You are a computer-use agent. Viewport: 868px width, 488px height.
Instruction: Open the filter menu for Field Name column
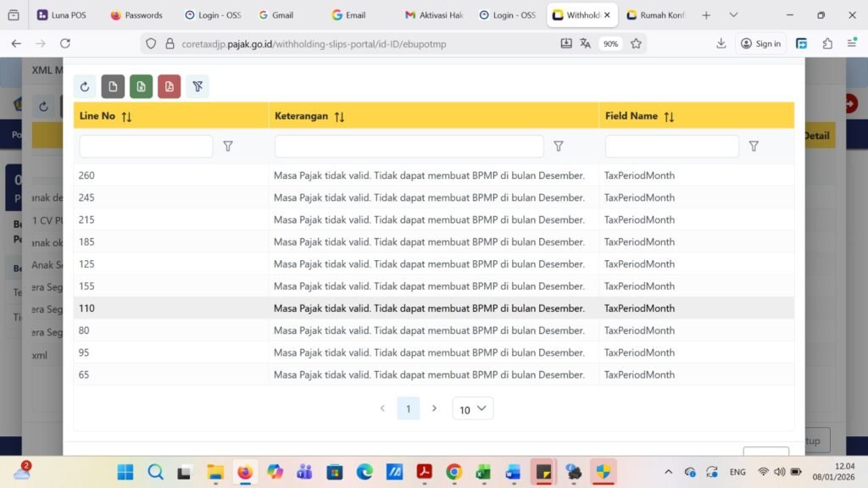tap(754, 147)
